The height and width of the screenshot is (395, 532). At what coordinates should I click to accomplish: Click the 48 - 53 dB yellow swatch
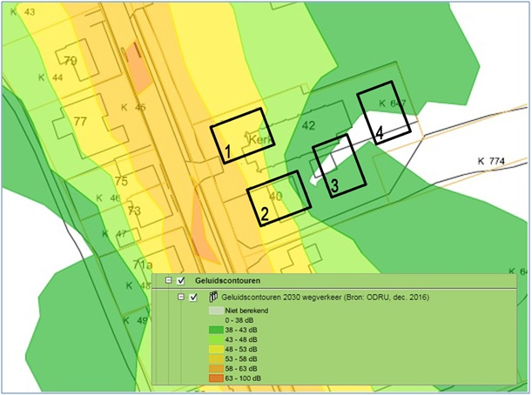tap(214, 349)
